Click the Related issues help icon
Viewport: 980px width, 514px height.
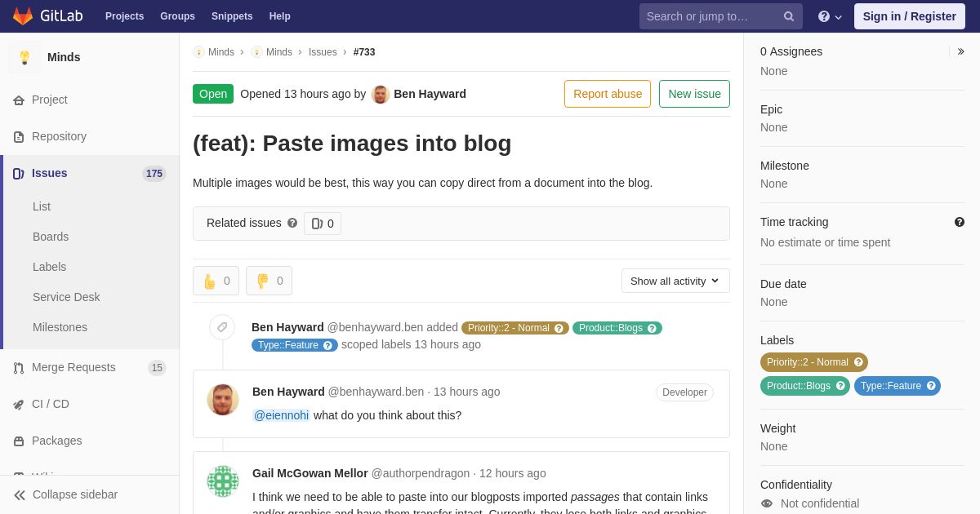click(292, 223)
